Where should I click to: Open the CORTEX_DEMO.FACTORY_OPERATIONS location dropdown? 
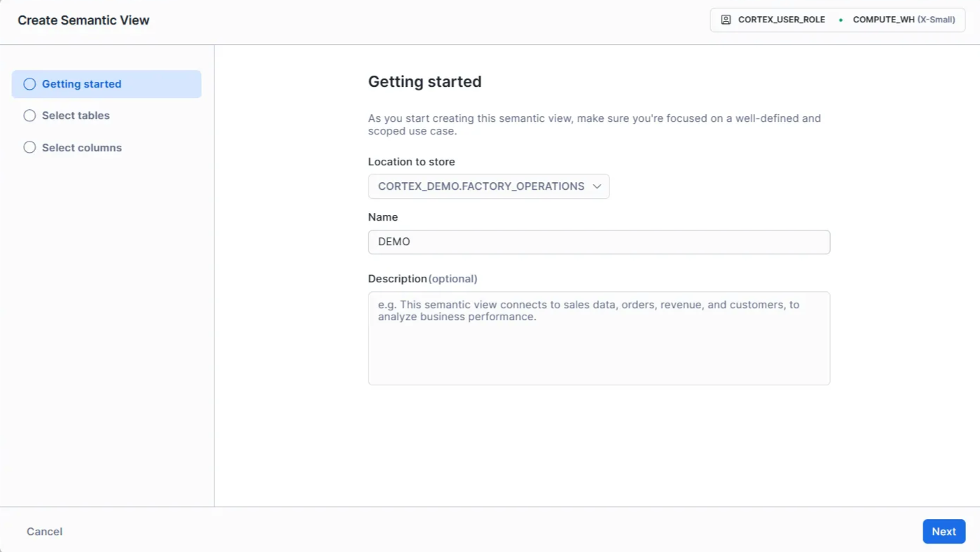[x=481, y=186]
